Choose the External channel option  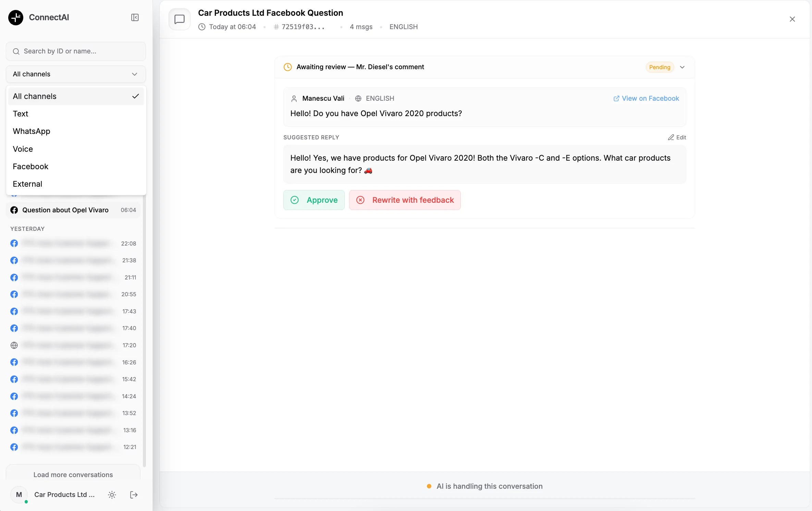click(76, 184)
